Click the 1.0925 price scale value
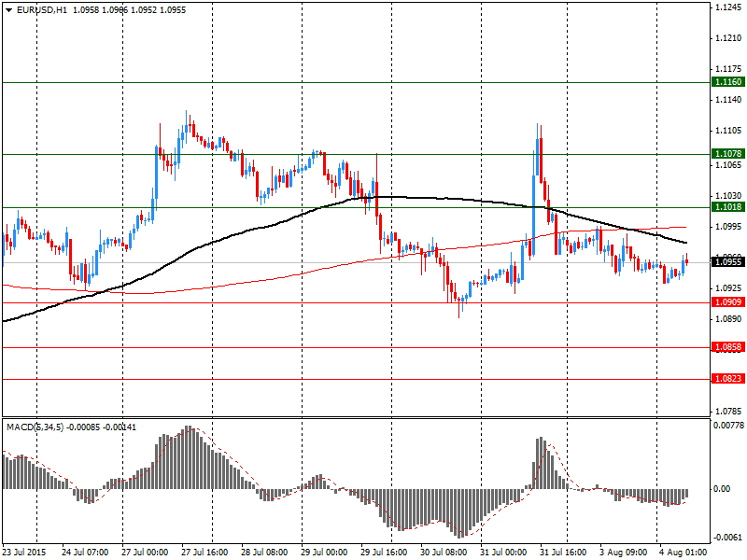Image resolution: width=747 pixels, height=560 pixels. [728, 288]
